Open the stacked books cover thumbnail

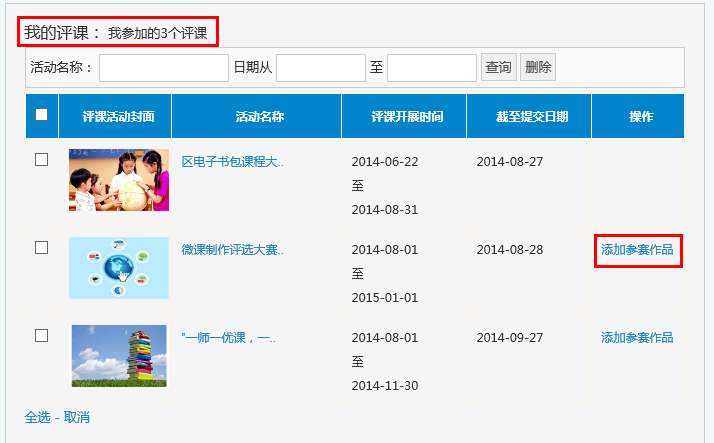(119, 356)
